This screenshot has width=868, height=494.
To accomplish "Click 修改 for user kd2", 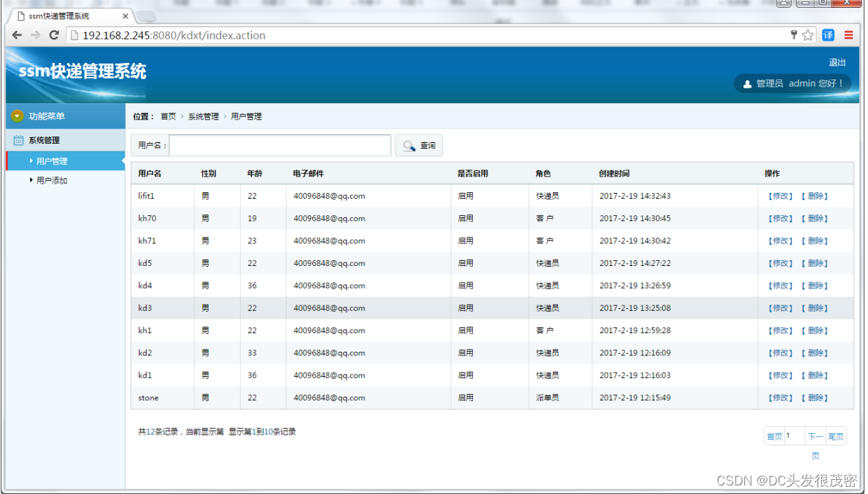I will pyautogui.click(x=780, y=353).
